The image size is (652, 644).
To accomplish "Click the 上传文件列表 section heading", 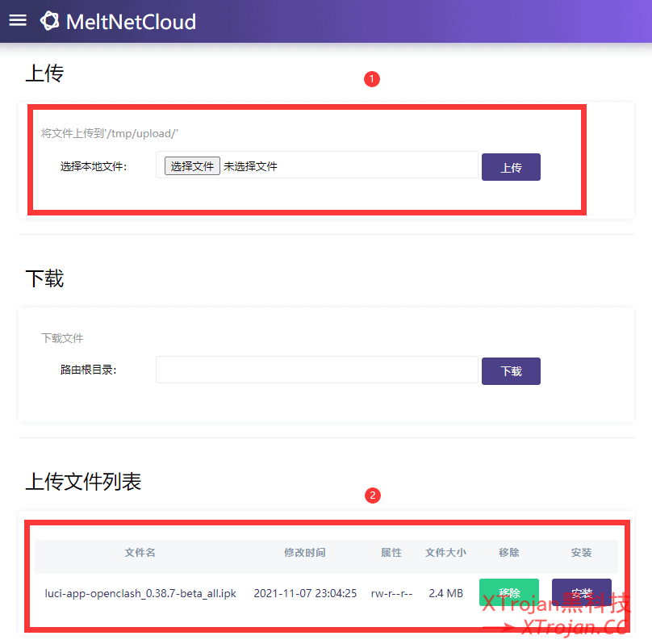I will [84, 482].
